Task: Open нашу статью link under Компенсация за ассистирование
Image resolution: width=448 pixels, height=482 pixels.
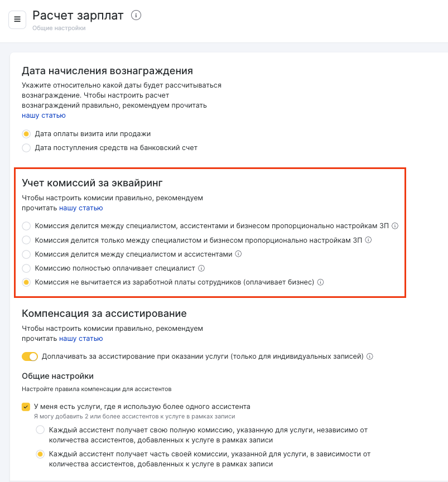Action: click(x=81, y=338)
